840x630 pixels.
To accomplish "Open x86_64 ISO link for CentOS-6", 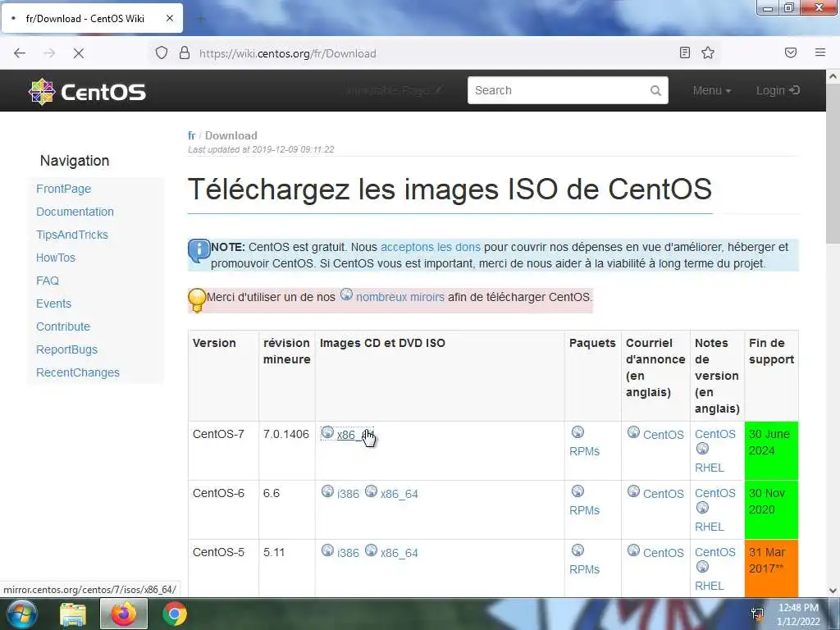I will tap(399, 493).
